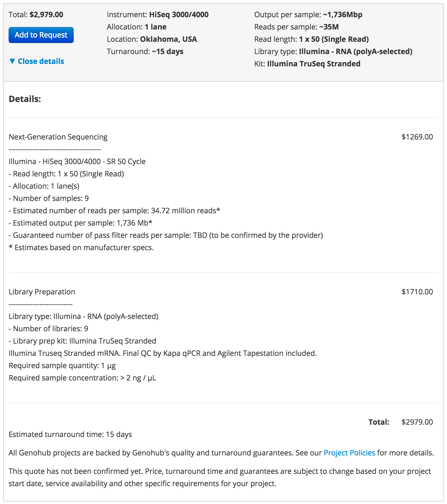Screen dimensions: 447x504
Task: Click the Estimated turnaround time line
Action: (x=70, y=434)
